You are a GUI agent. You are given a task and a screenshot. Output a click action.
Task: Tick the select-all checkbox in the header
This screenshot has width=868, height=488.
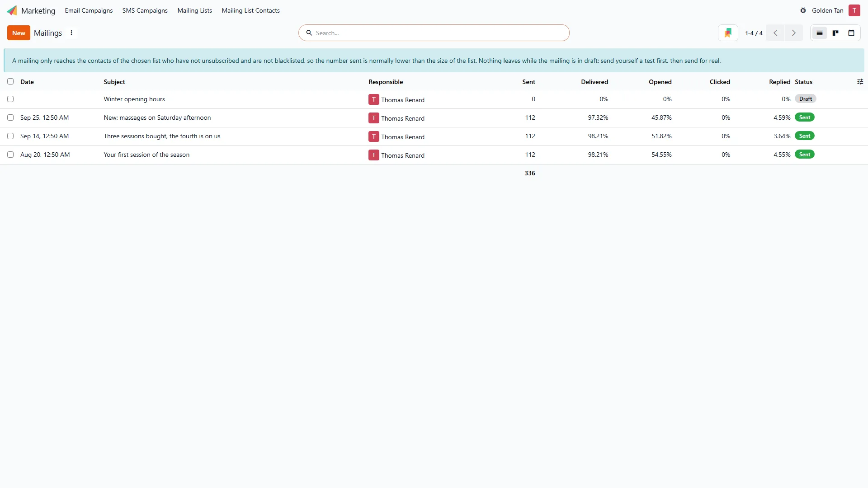click(x=10, y=81)
